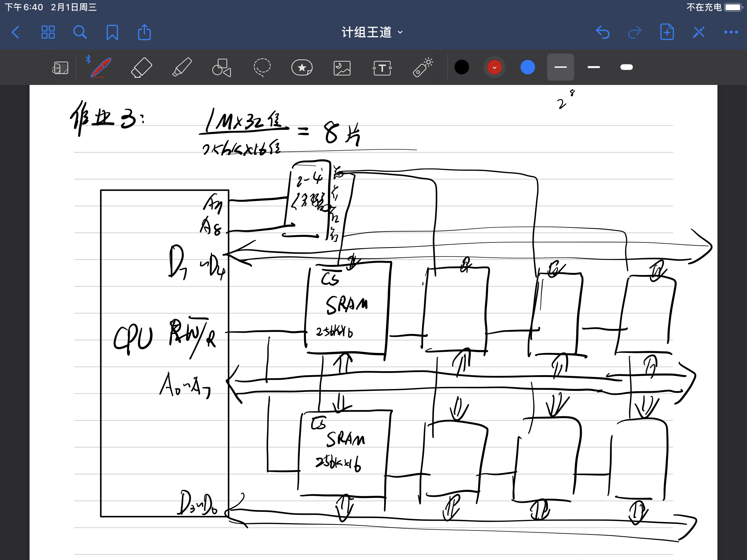This screenshot has width=747, height=560.
Task: Open the thumbnails grid view
Action: 48,32
